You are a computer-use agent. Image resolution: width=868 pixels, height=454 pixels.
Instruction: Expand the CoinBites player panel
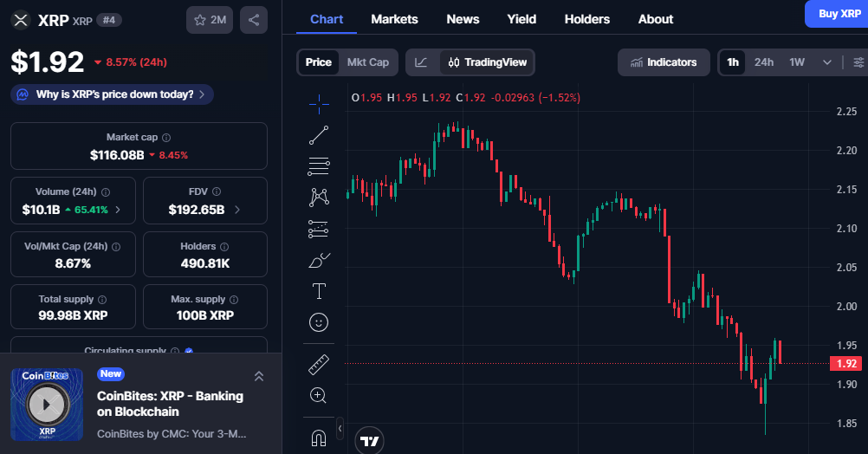(x=258, y=376)
